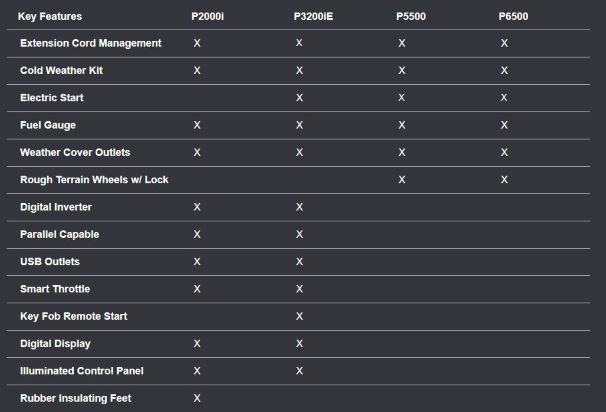Click the USB Outlets feature label
Screen dimensions: 606x412
point(50,261)
